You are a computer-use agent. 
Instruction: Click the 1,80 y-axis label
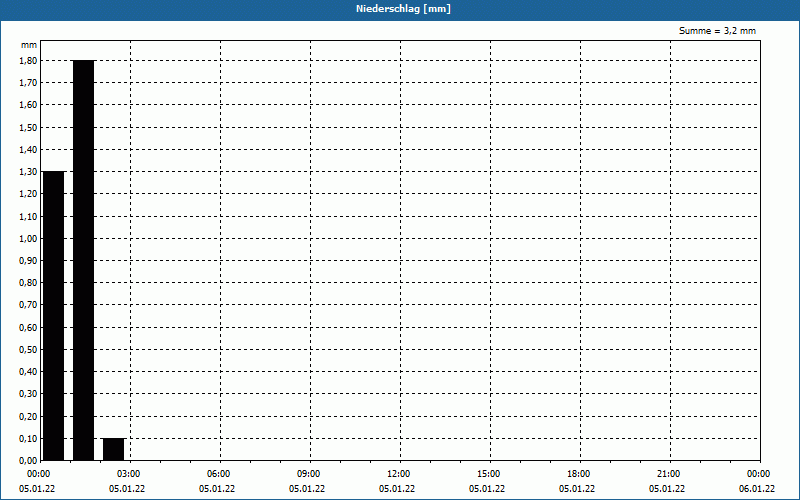[28, 60]
